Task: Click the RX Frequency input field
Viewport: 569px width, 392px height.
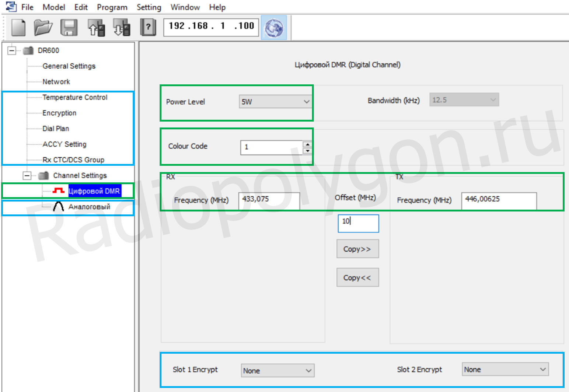Action: point(269,200)
